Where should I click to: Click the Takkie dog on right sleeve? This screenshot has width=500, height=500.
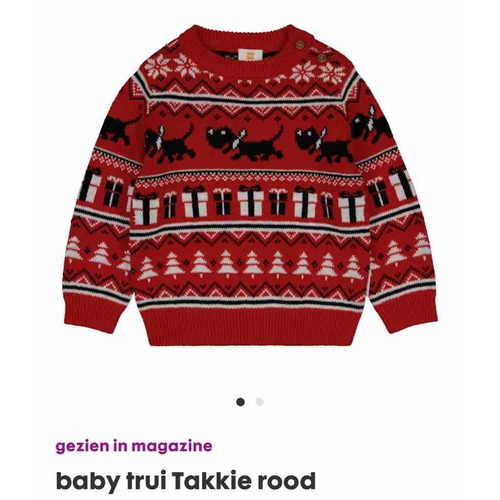[371, 125]
